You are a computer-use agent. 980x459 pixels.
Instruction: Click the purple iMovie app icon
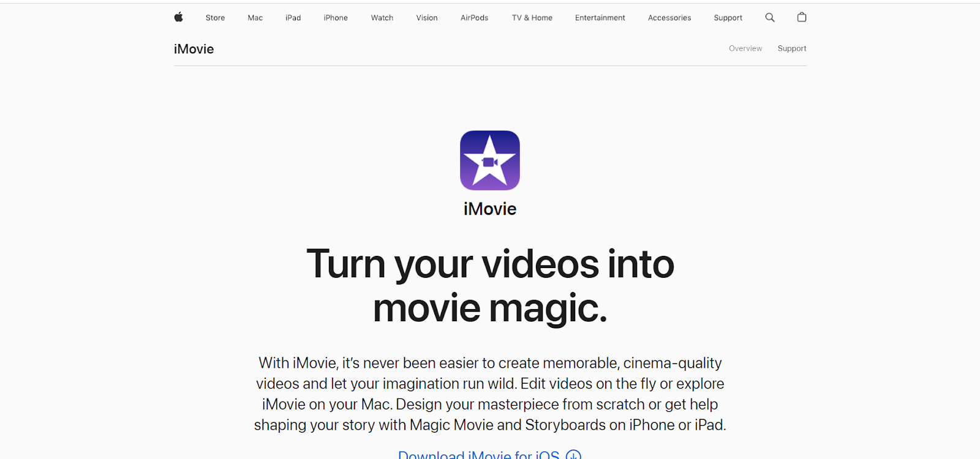point(490,160)
